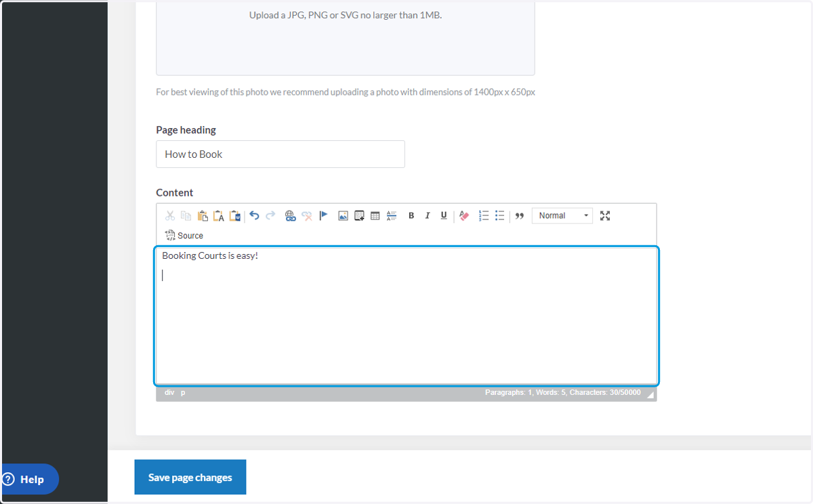Click the insert horizontal line icon
Viewport: 813px width, 504px height.
tap(392, 215)
